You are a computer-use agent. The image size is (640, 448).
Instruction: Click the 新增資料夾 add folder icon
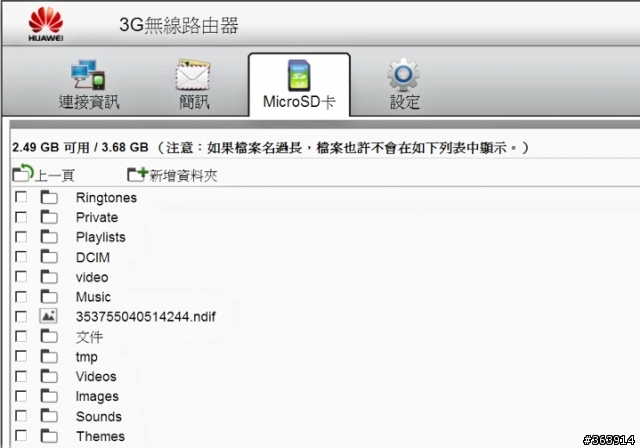[x=137, y=174]
